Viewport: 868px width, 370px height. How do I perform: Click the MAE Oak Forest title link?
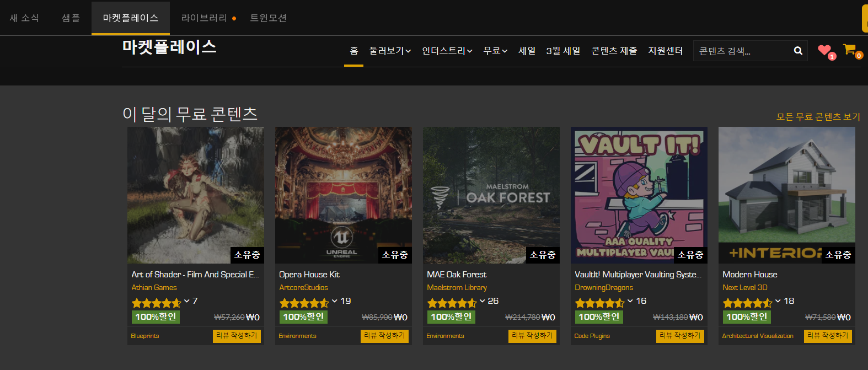click(x=457, y=275)
